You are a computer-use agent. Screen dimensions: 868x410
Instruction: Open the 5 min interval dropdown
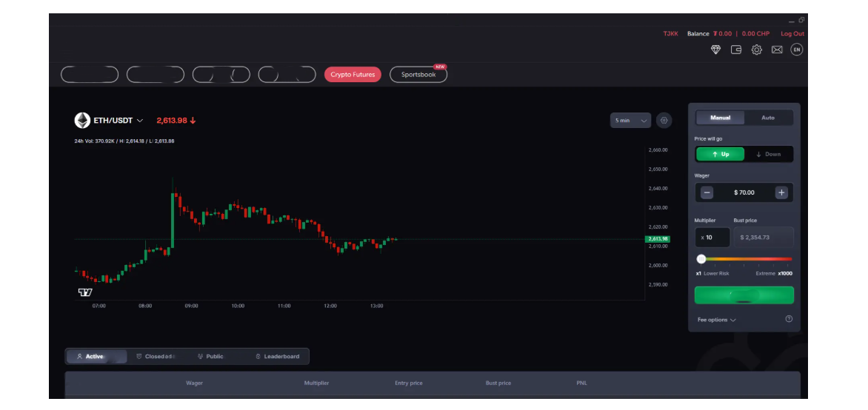coord(630,120)
